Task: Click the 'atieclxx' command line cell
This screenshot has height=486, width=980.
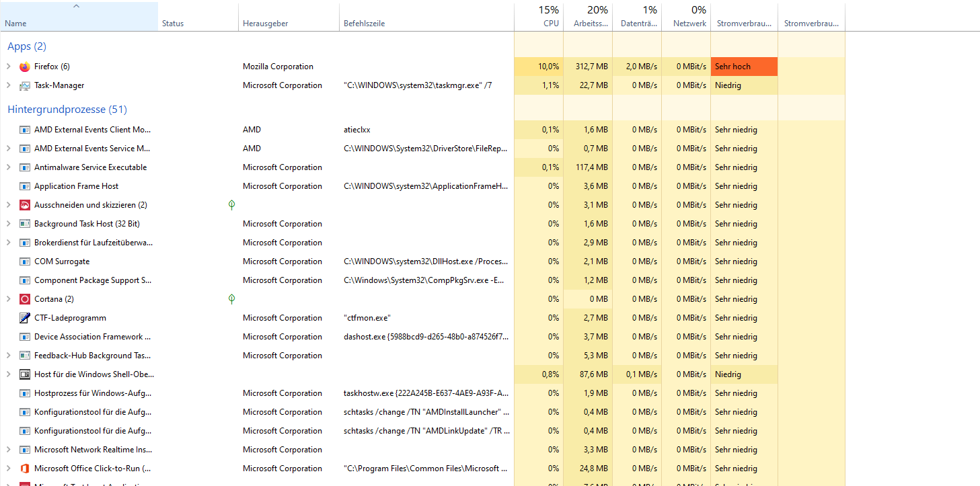Action: (x=357, y=130)
